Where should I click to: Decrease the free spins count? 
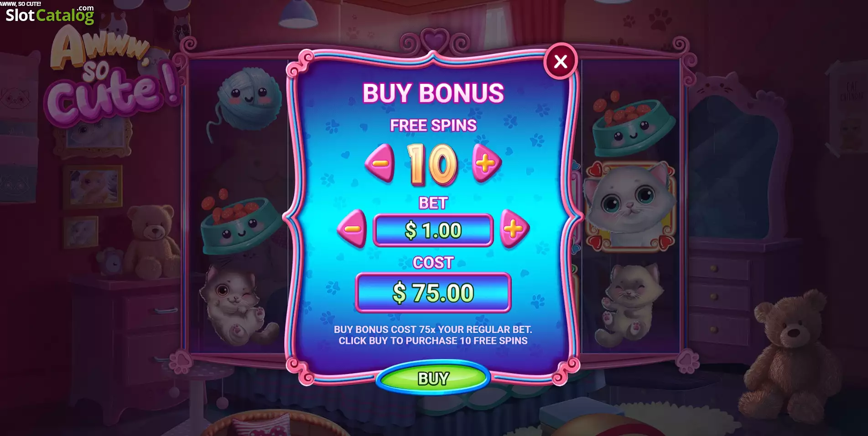[380, 163]
